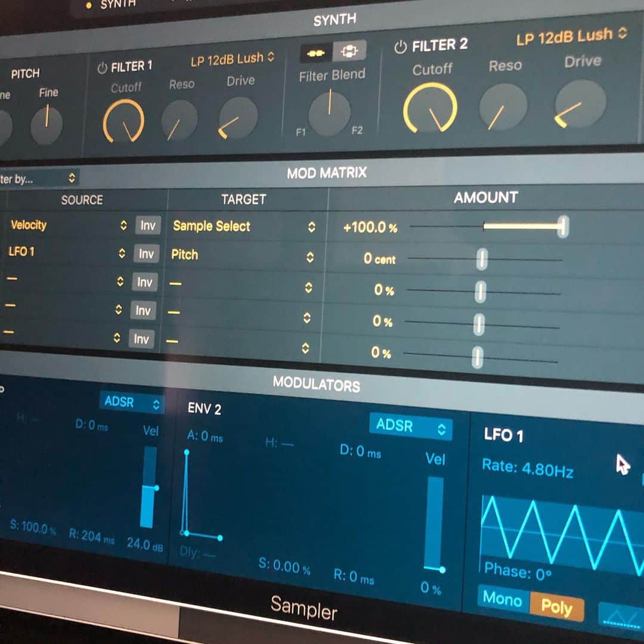Click the LFO 1 Phase: 0° value
This screenshot has width=644, height=644.
point(518,571)
